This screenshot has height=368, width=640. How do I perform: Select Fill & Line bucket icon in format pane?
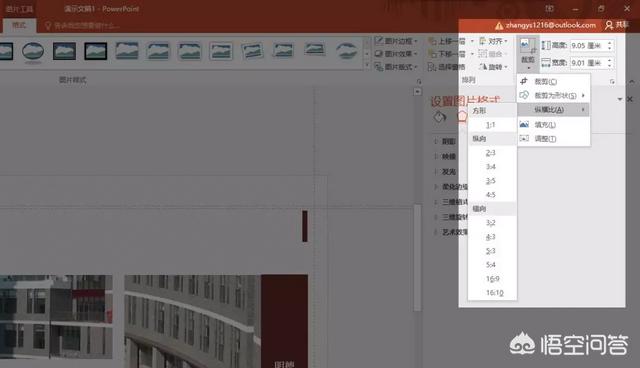coord(440,117)
